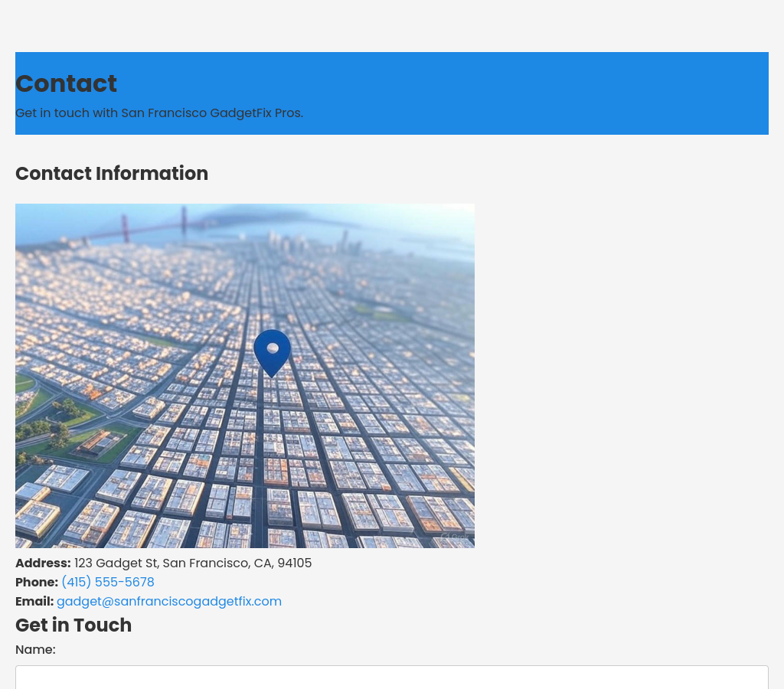Click the bold "Address:" label
Viewport: 784px width, 689px height.
point(43,563)
